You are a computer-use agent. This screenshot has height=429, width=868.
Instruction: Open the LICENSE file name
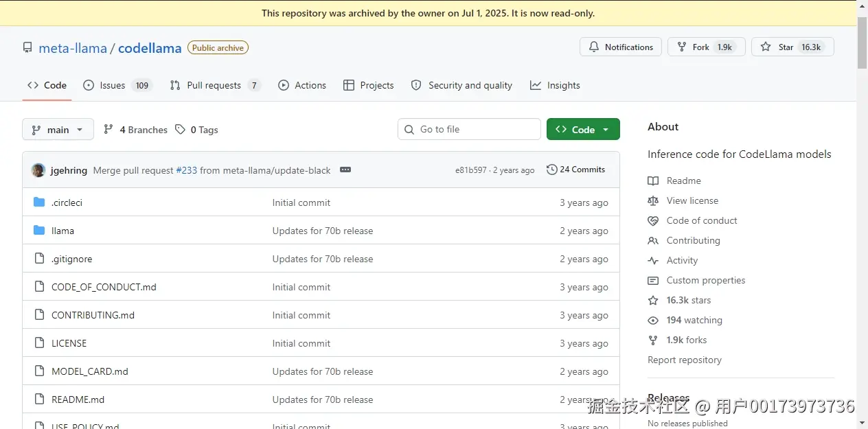(69, 343)
